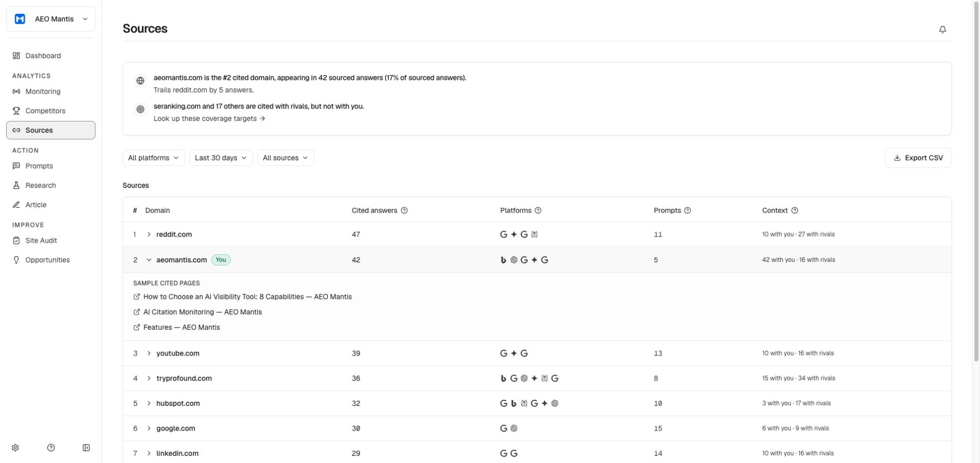The image size is (980, 463).
Task: Click first Google icon in linkedin.com row
Action: [x=504, y=453]
